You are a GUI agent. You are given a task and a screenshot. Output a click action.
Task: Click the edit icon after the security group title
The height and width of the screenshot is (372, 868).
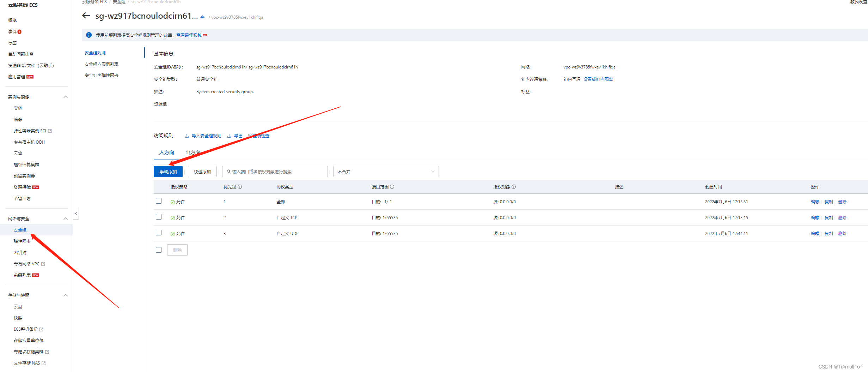tap(202, 17)
